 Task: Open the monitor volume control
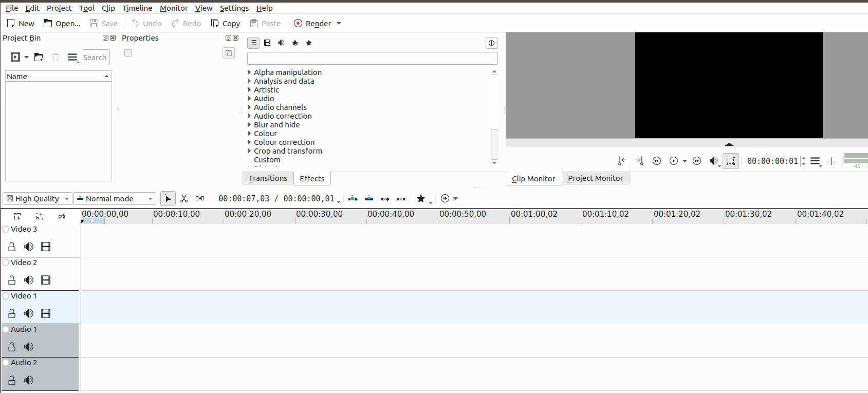coord(714,161)
